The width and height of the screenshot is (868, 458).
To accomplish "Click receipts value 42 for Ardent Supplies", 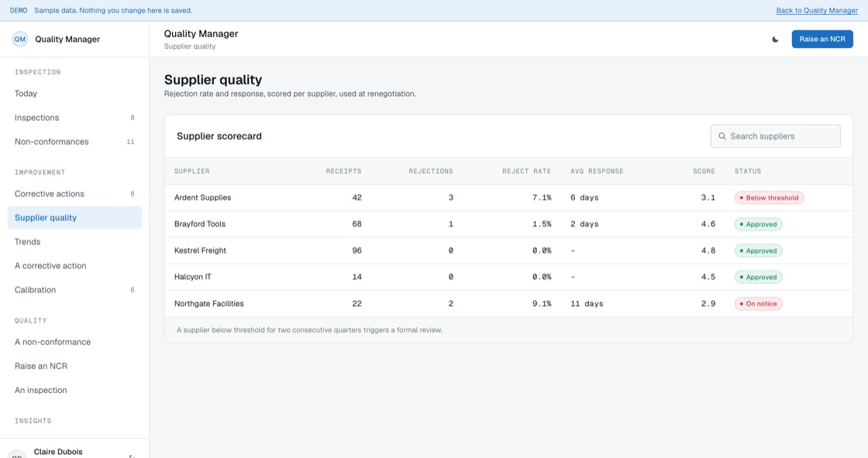I will click(356, 198).
